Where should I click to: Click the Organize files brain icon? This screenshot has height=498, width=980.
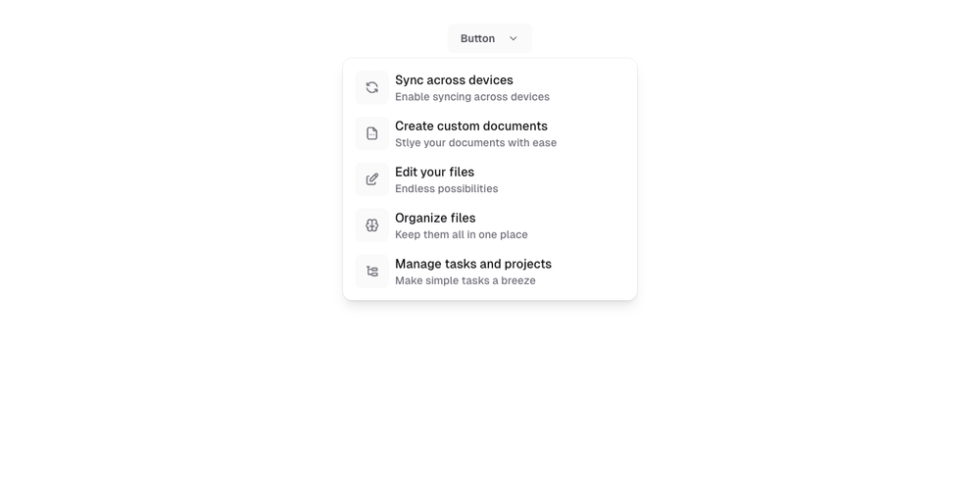(x=372, y=225)
